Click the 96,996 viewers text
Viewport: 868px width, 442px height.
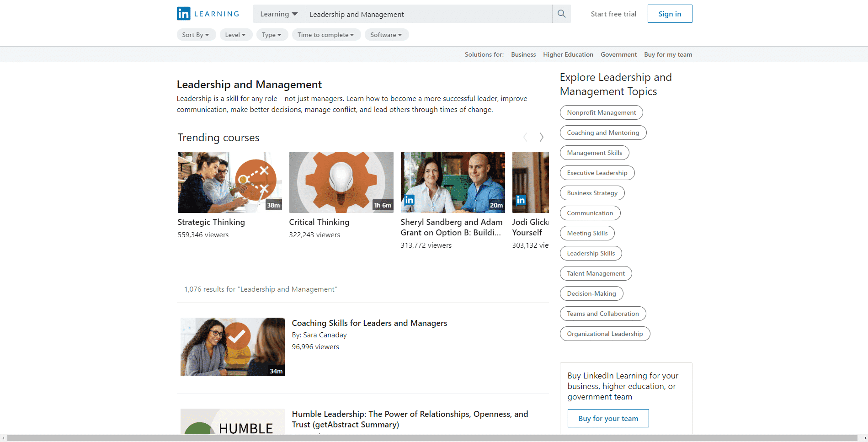(x=315, y=347)
